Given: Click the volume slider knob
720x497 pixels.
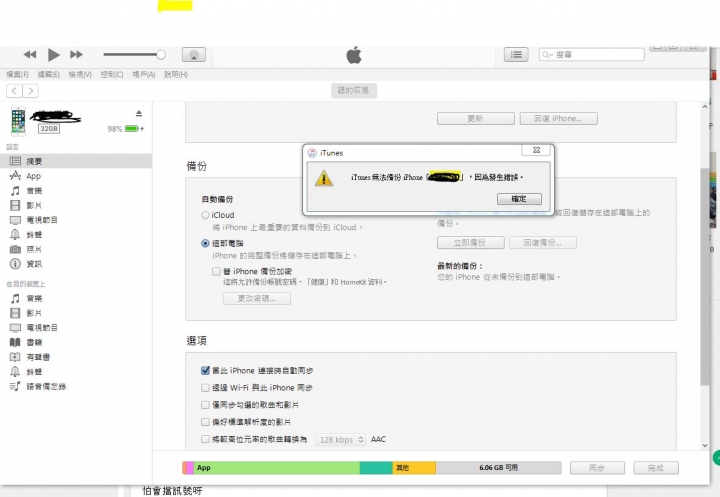Looking at the screenshot, I should point(161,55).
